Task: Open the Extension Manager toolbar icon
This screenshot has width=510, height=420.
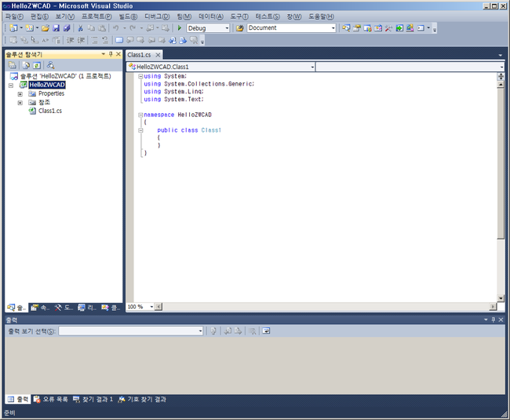Action: (410, 28)
